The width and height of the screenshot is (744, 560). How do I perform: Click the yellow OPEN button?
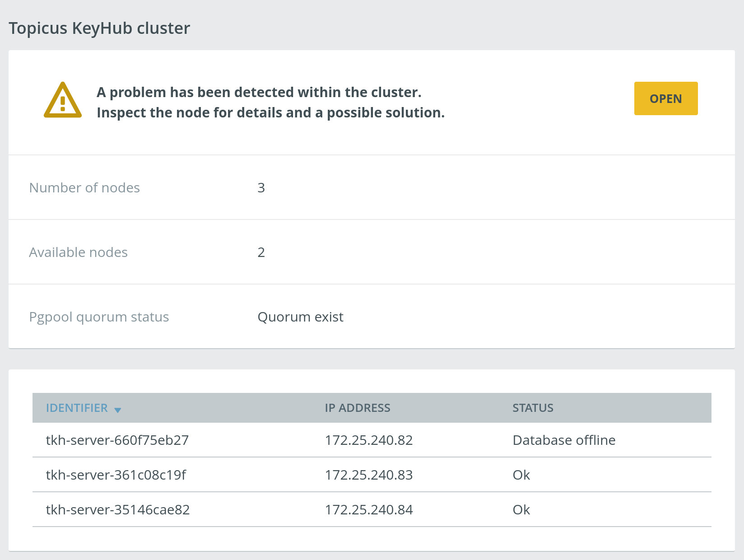tap(666, 98)
